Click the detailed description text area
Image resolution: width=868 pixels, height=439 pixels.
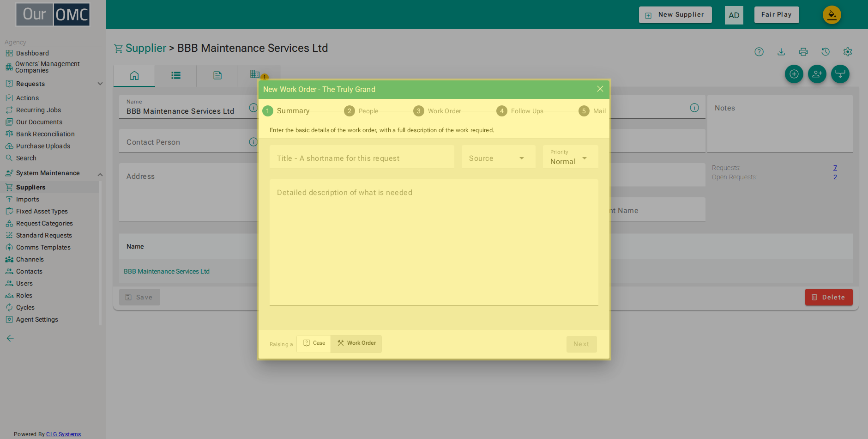434,243
